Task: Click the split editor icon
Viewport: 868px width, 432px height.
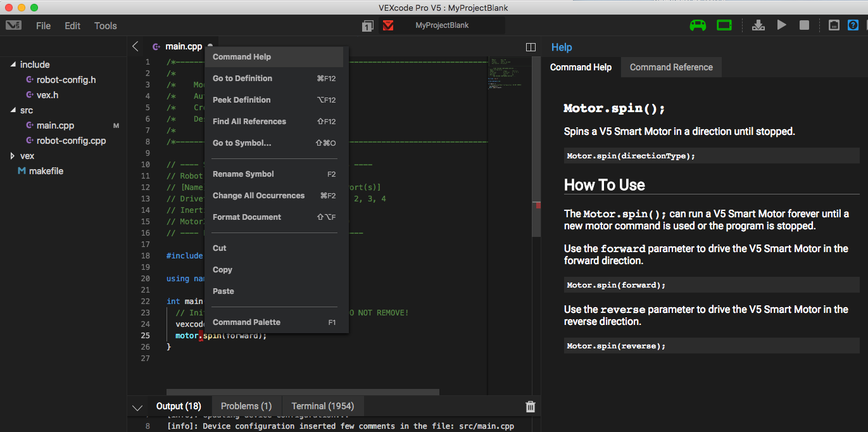Action: (531, 47)
